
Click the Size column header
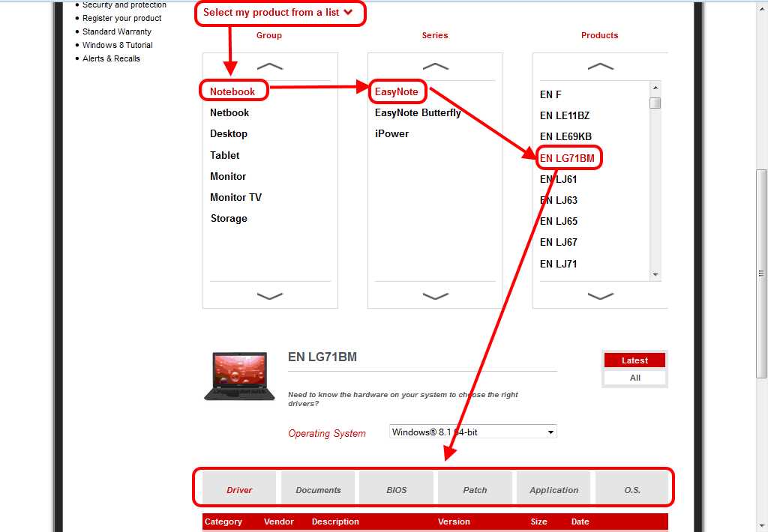(x=538, y=522)
